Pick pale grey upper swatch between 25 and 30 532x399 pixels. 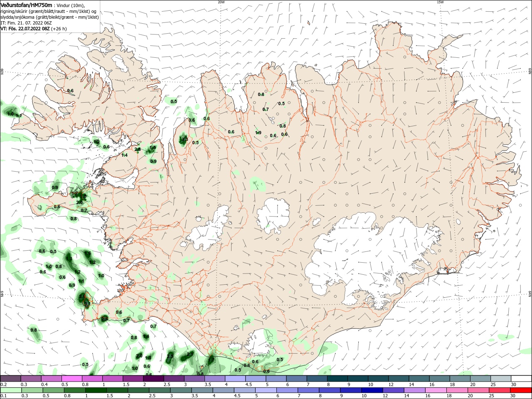tap(500, 379)
